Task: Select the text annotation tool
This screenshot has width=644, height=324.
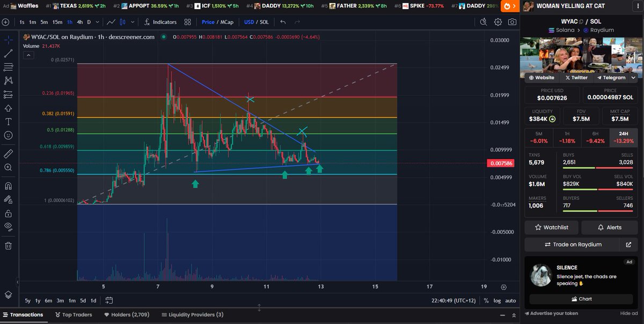Action: point(9,122)
